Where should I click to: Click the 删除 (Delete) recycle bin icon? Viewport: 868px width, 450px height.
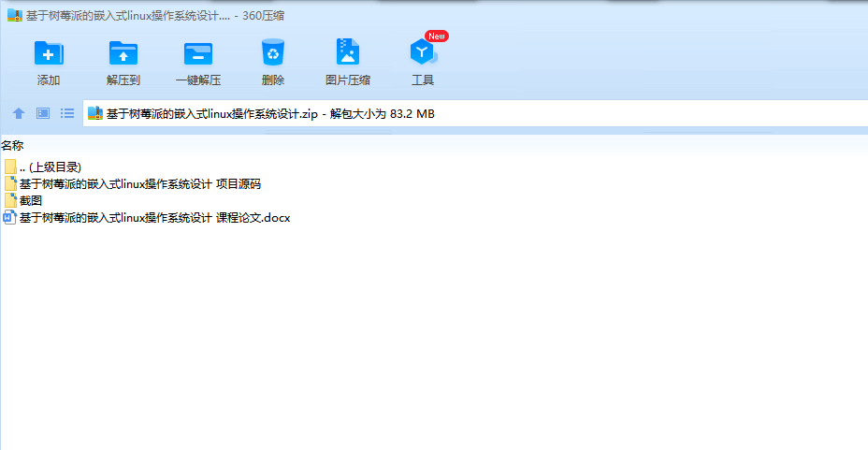(273, 52)
